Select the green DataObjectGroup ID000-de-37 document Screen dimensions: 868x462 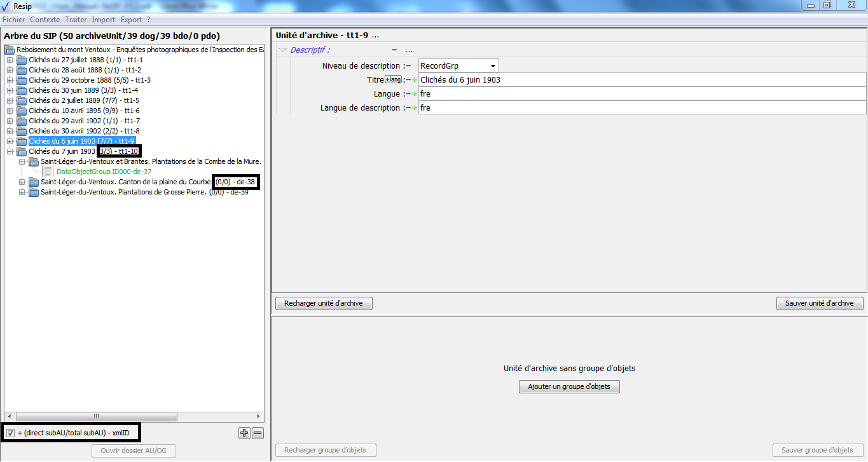pos(95,172)
